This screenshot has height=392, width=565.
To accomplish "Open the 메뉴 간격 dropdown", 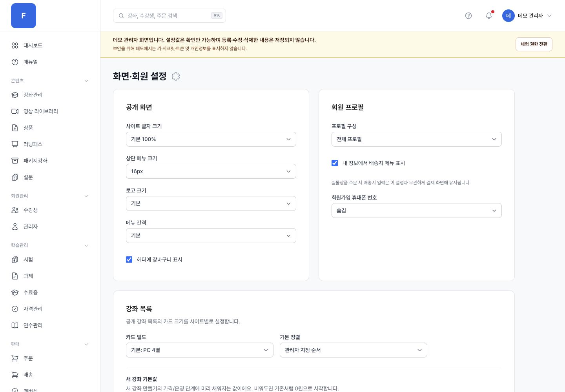I will 211,236.
